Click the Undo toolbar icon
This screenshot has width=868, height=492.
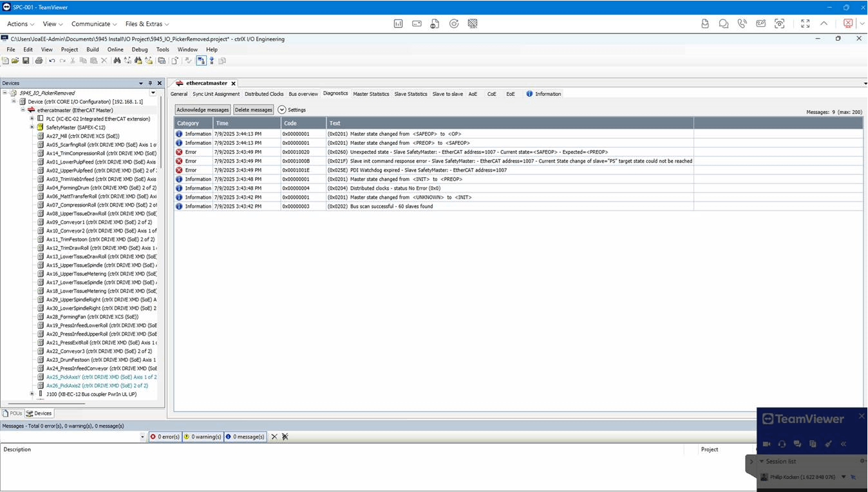[52, 61]
